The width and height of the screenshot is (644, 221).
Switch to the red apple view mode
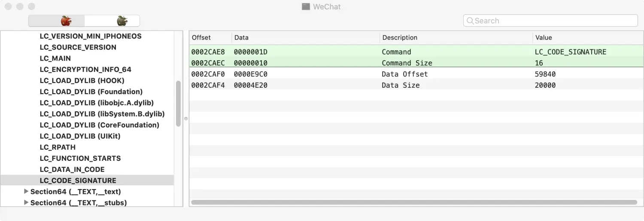click(66, 21)
